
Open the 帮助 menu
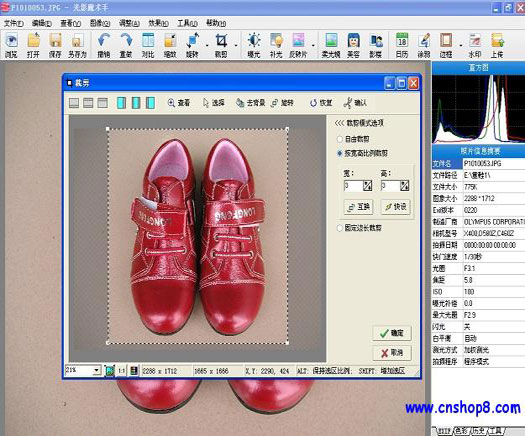click(x=216, y=23)
